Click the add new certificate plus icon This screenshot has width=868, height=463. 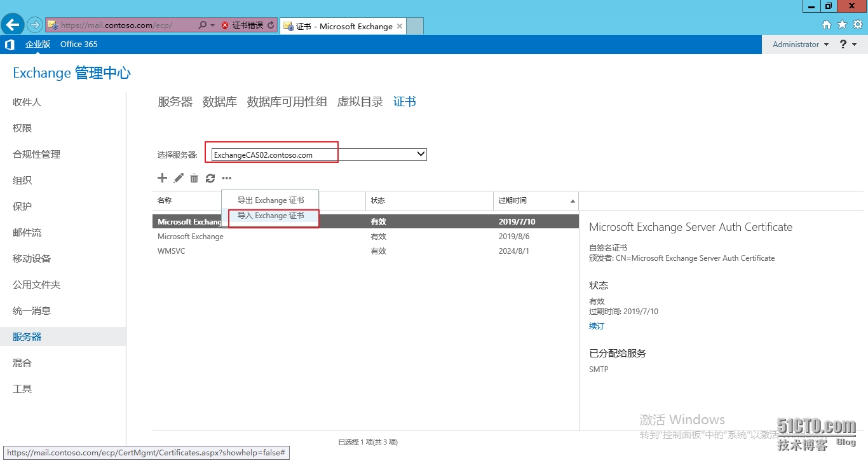click(x=162, y=178)
